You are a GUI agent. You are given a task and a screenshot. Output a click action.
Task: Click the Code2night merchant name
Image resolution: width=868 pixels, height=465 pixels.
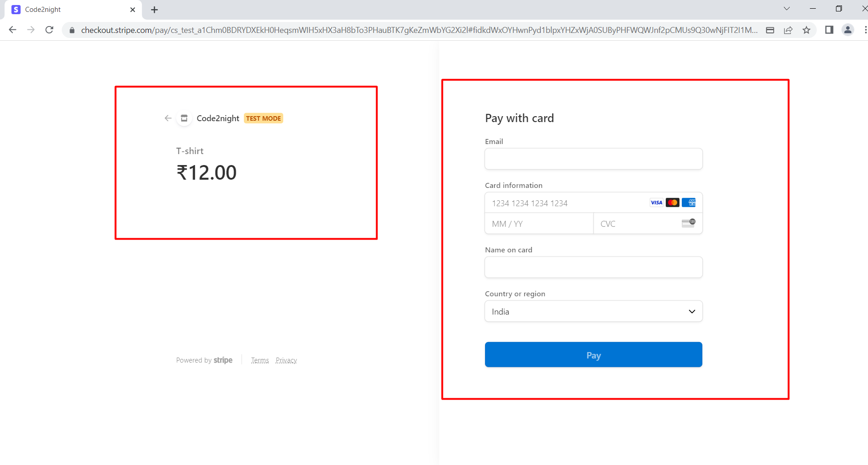pyautogui.click(x=218, y=118)
